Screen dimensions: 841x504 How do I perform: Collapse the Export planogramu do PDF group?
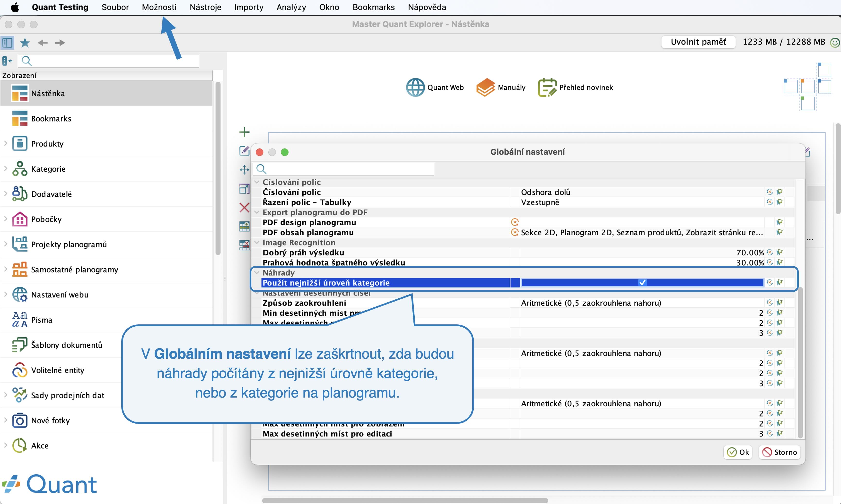point(257,212)
